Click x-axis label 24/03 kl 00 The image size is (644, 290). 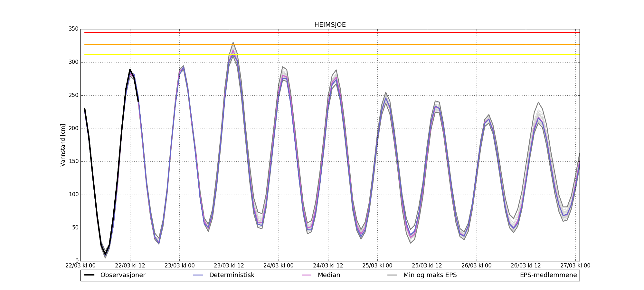pyautogui.click(x=279, y=266)
